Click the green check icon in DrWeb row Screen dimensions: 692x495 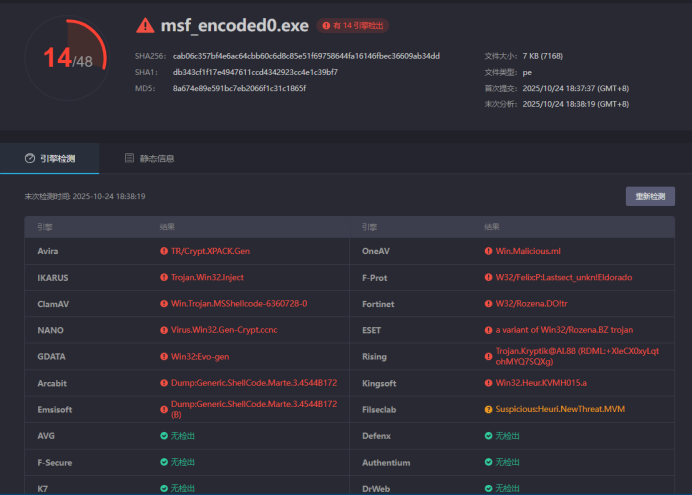pyautogui.click(x=488, y=488)
